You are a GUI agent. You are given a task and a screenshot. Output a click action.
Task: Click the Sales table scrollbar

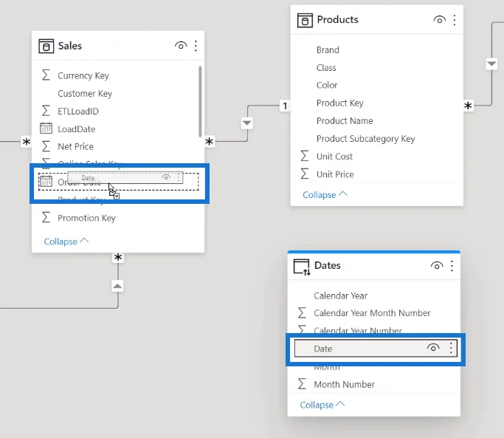[x=200, y=101]
